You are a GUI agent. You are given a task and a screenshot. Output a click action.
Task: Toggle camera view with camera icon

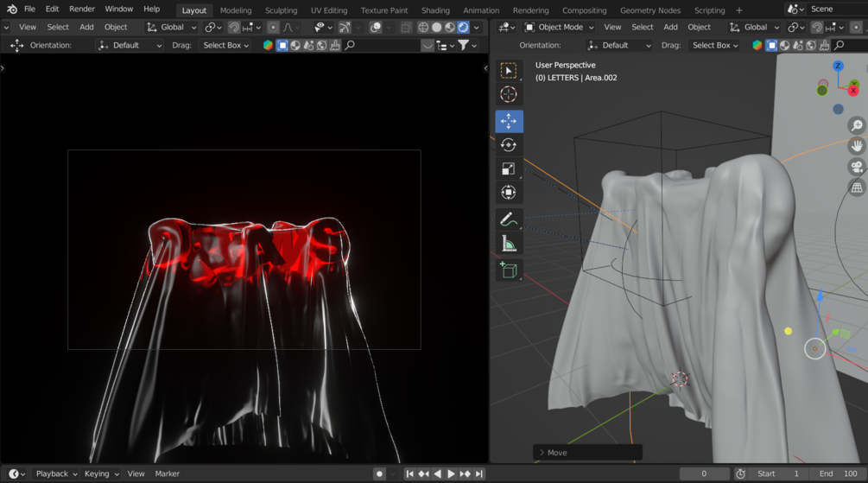tap(857, 167)
